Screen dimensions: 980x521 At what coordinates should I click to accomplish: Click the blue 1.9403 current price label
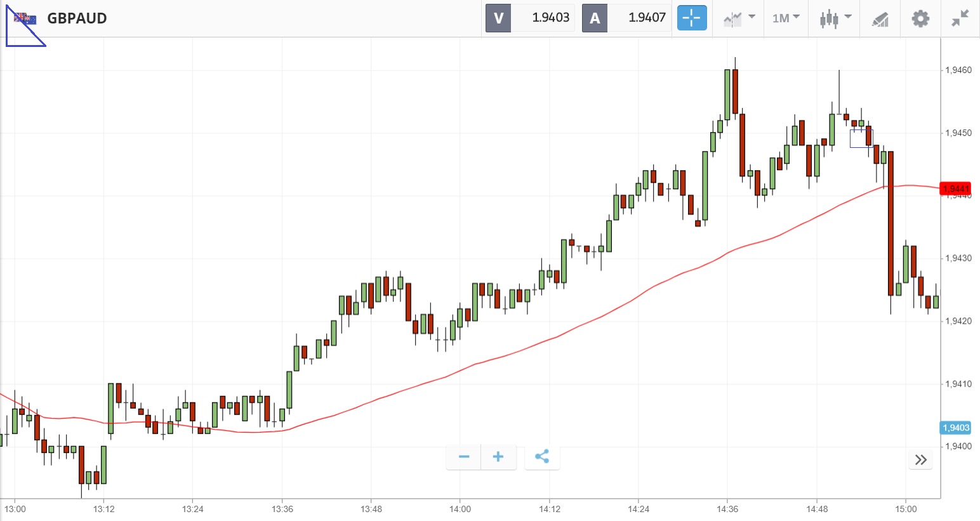955,428
